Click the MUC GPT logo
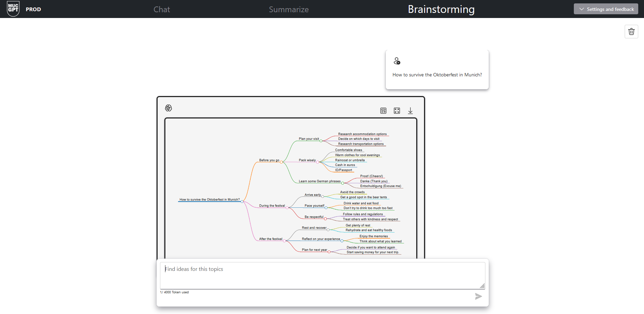 coord(13,9)
